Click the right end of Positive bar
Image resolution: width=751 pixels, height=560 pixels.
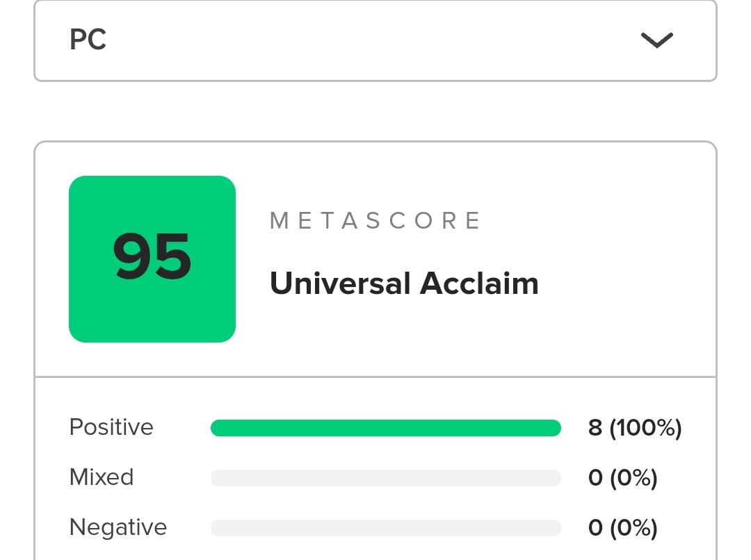[x=556, y=428]
